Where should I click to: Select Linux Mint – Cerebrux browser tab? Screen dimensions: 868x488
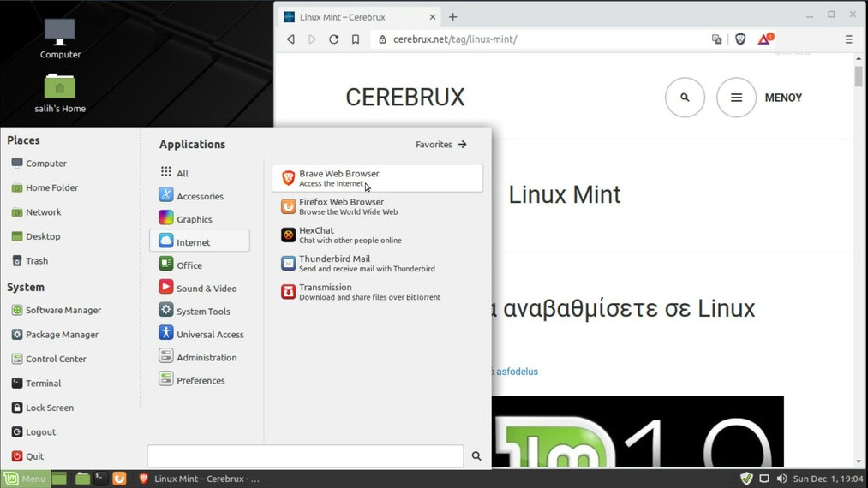point(360,17)
